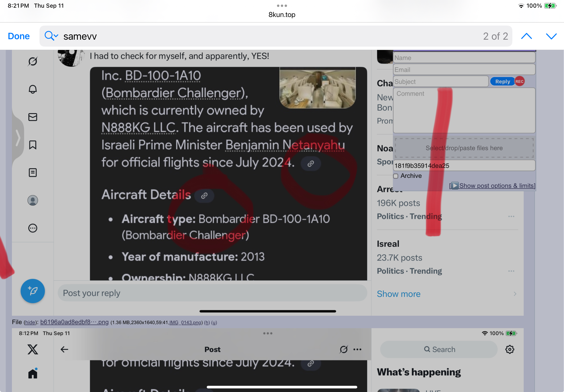Check battery icon in iPad status bar
This screenshot has height=392, width=564.
point(550,6)
